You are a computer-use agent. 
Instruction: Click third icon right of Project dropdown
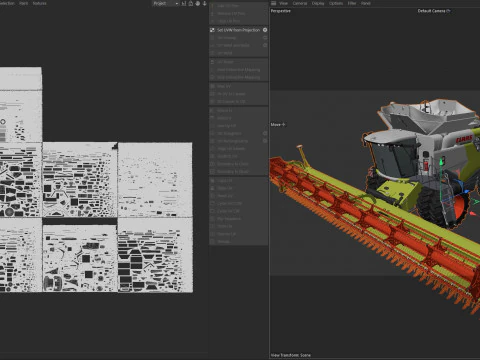[x=198, y=3]
